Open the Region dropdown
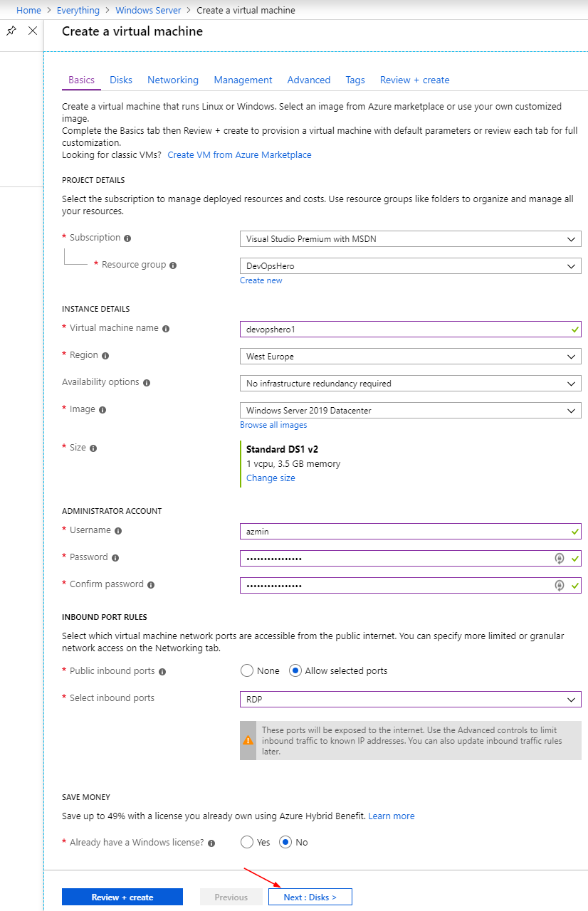The width and height of the screenshot is (588, 911). tap(411, 357)
